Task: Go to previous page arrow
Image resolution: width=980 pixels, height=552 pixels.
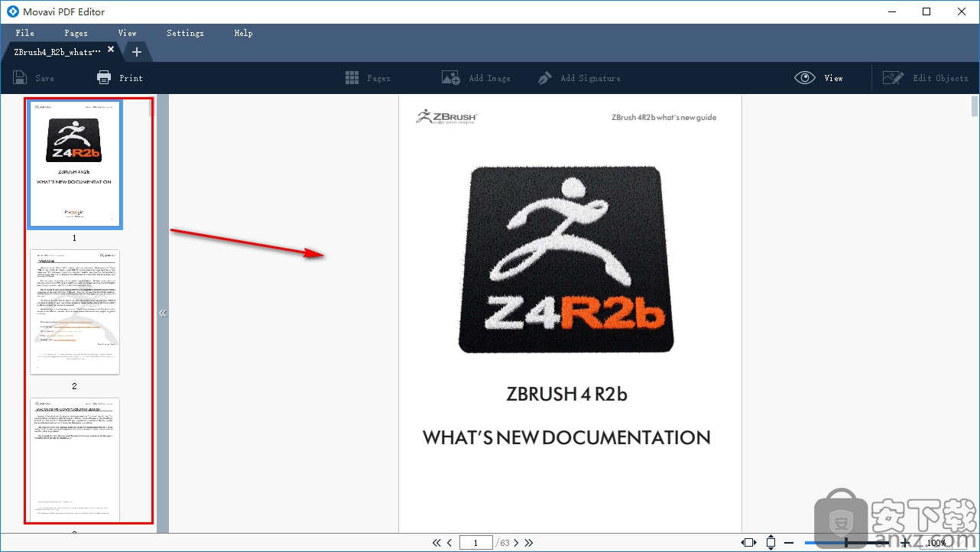Action: [x=449, y=543]
